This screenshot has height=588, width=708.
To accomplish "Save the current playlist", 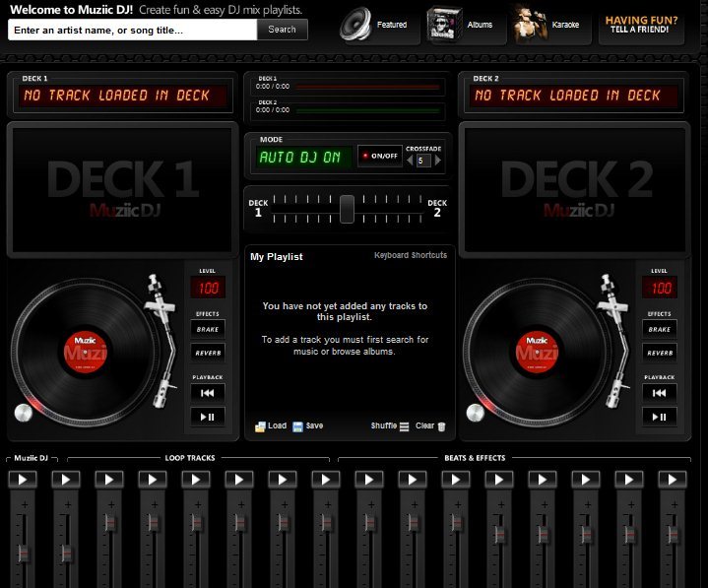I will pyautogui.click(x=307, y=426).
